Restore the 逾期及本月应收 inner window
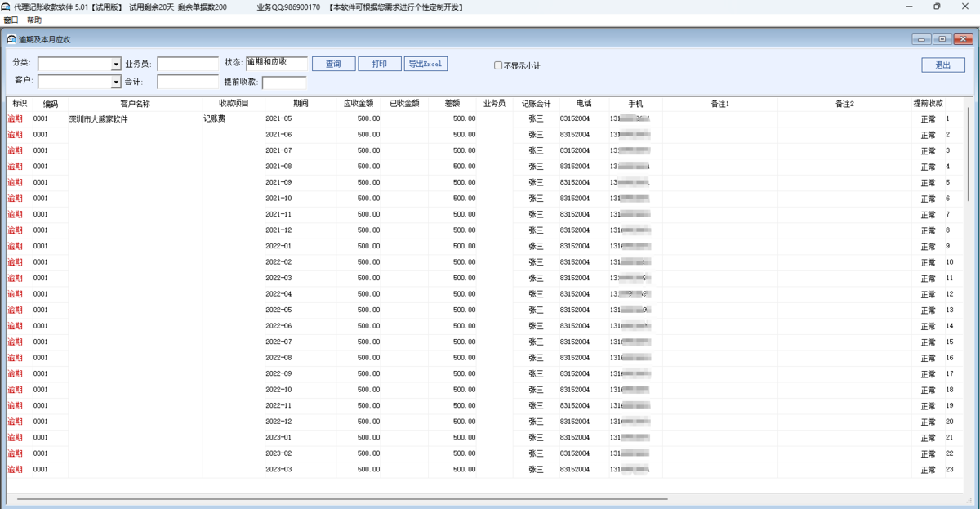Viewport: 980px width, 509px height. (x=942, y=39)
